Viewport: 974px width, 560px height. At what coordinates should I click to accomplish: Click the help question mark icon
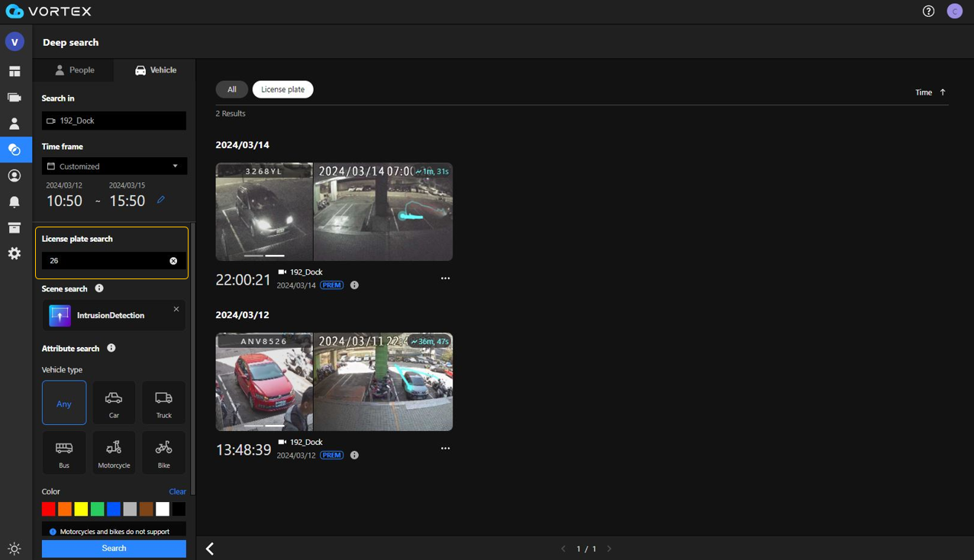click(928, 11)
